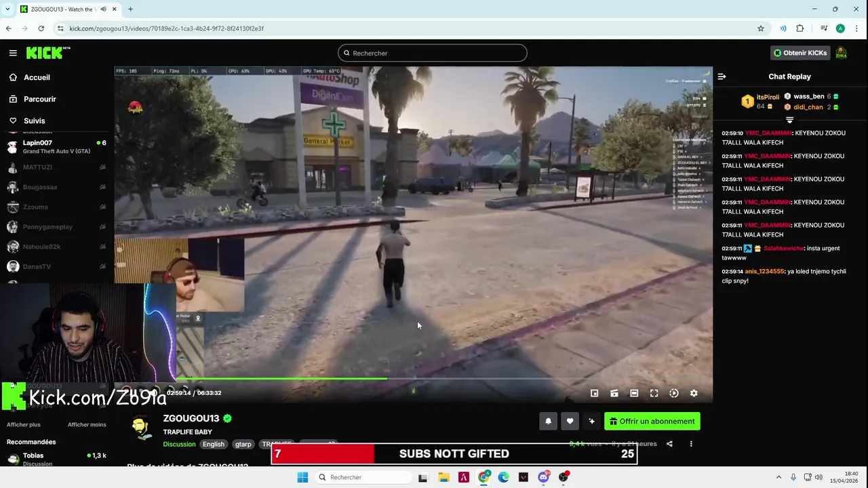868x488 pixels.
Task: Create a clip with the clapperboard icon
Action: click(614, 393)
